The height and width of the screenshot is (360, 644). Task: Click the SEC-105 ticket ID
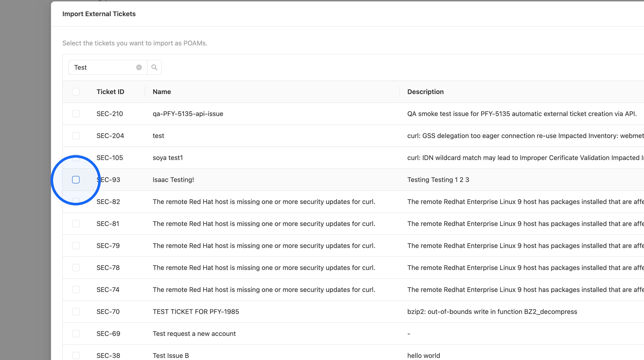pos(110,158)
